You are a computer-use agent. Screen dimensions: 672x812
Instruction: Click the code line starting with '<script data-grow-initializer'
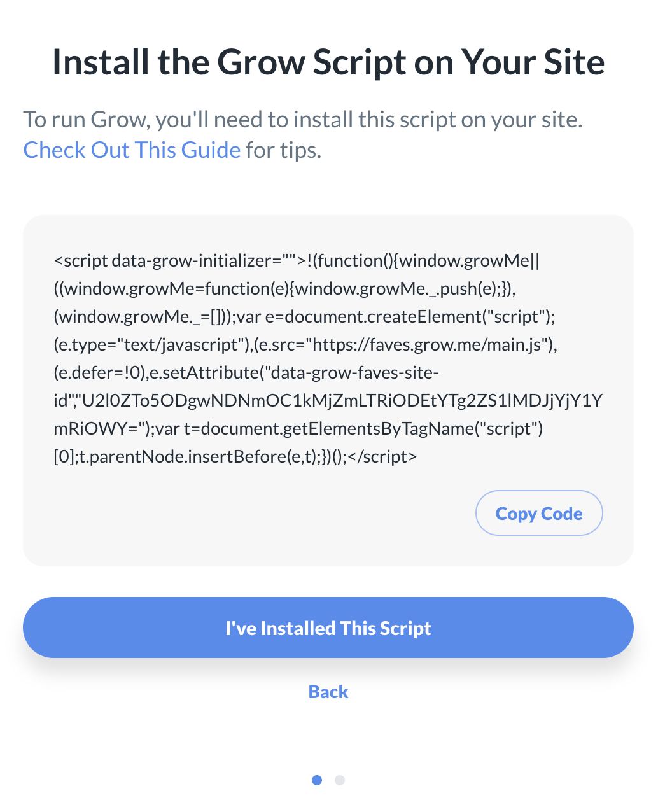point(297,261)
